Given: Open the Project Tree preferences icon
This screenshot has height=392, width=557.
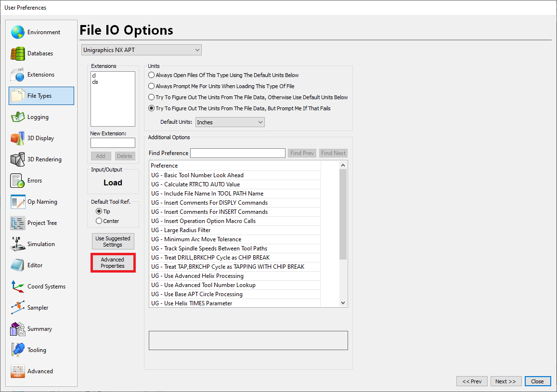Looking at the screenshot, I should [17, 223].
